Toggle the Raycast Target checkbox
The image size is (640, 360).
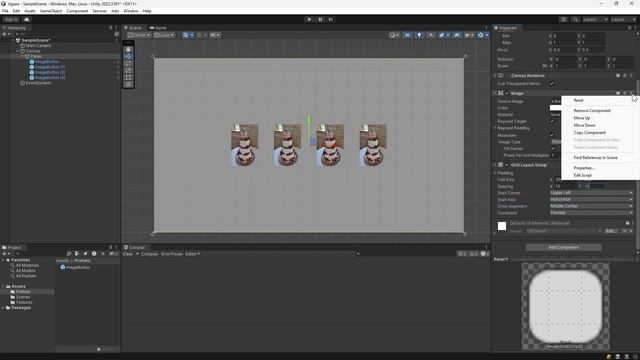[552, 121]
